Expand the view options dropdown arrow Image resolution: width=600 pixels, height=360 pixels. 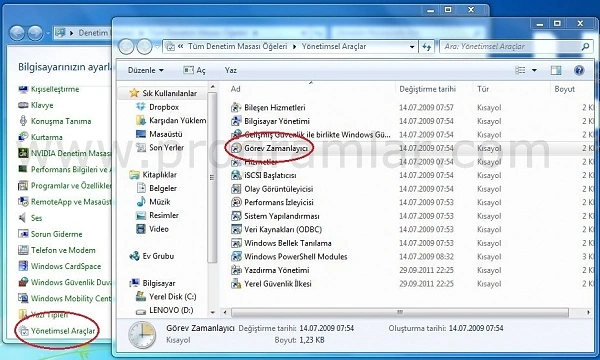534,70
